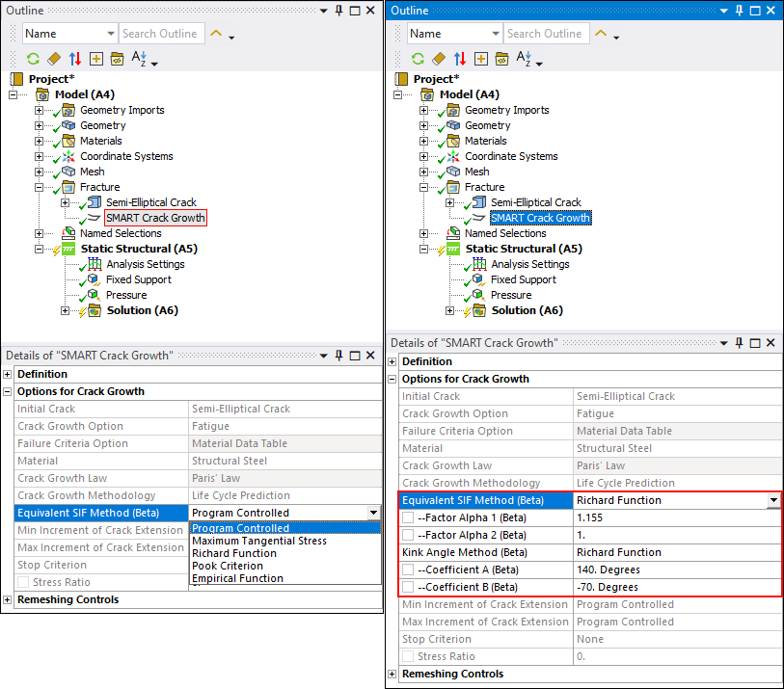Click the eraser-shaped clear icon in right Outline toolbar
Screen dimensions: 784x689
tap(439, 59)
